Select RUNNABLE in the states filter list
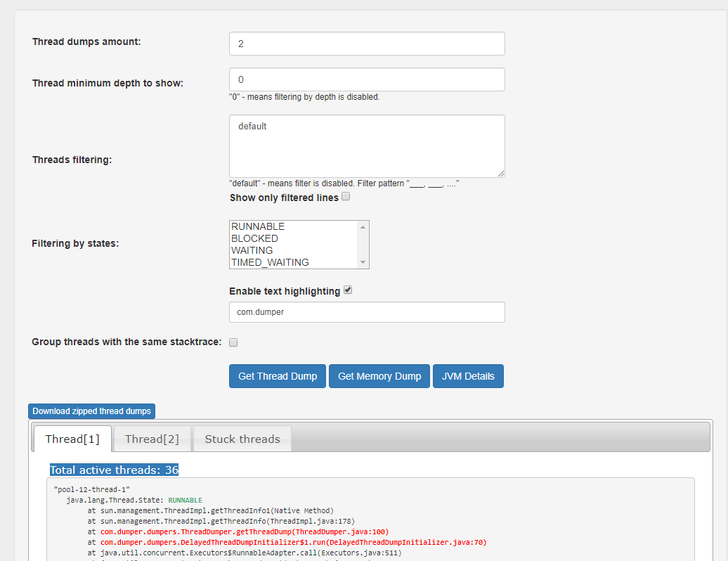 [x=267, y=226]
